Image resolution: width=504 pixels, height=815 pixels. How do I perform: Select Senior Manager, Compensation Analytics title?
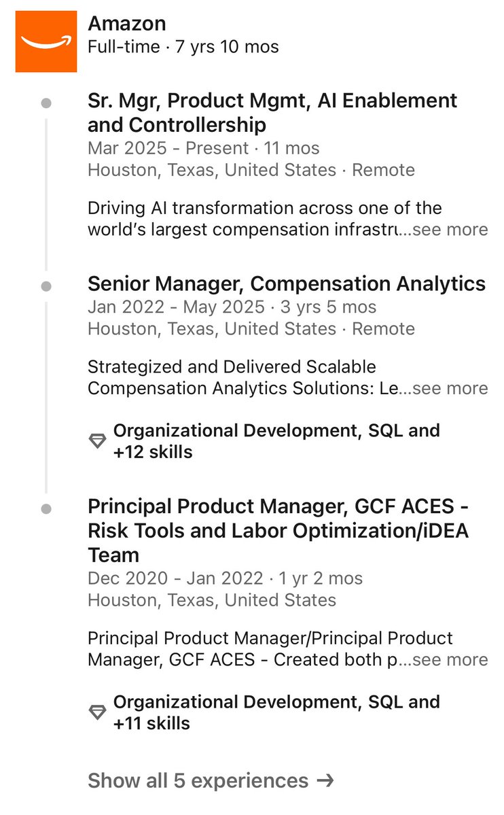pos(286,284)
